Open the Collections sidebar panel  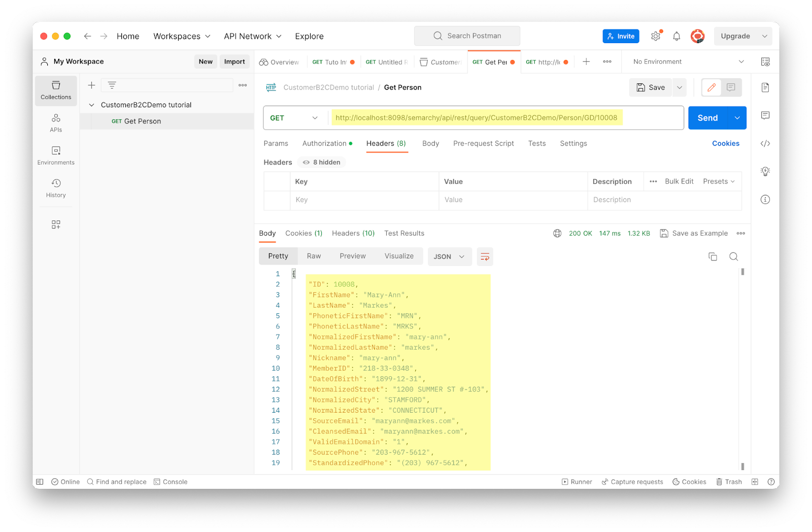56,90
